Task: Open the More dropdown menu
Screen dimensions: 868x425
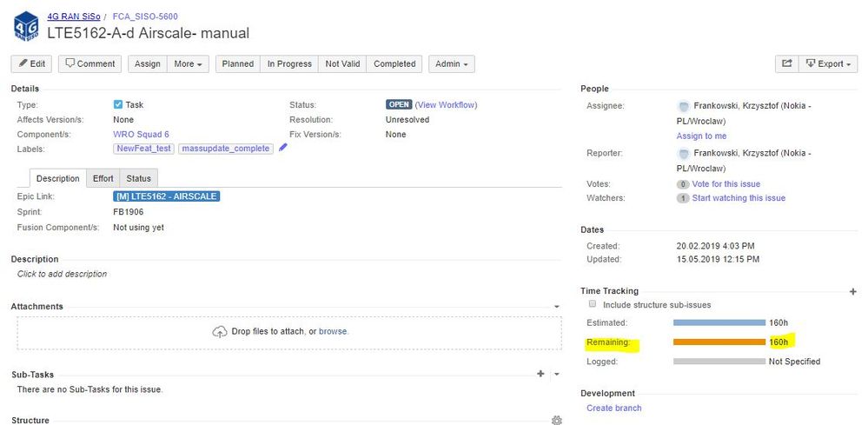Action: [x=188, y=63]
